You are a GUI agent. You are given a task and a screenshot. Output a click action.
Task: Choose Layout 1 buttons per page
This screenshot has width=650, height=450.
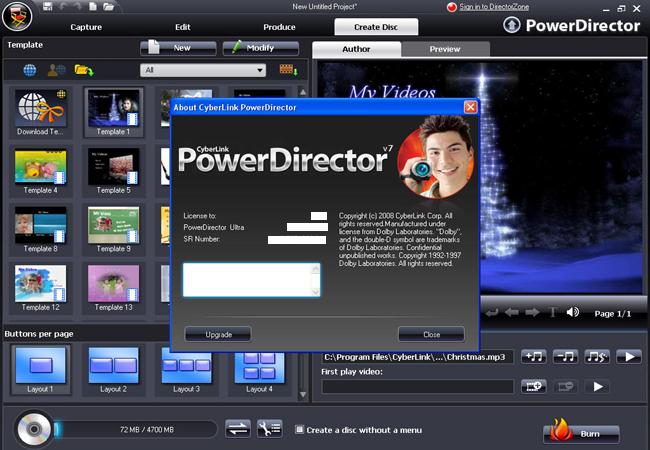click(40, 370)
